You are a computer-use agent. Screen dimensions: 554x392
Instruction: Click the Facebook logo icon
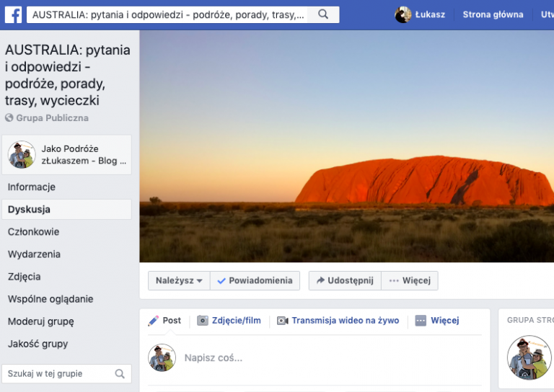pyautogui.click(x=14, y=14)
